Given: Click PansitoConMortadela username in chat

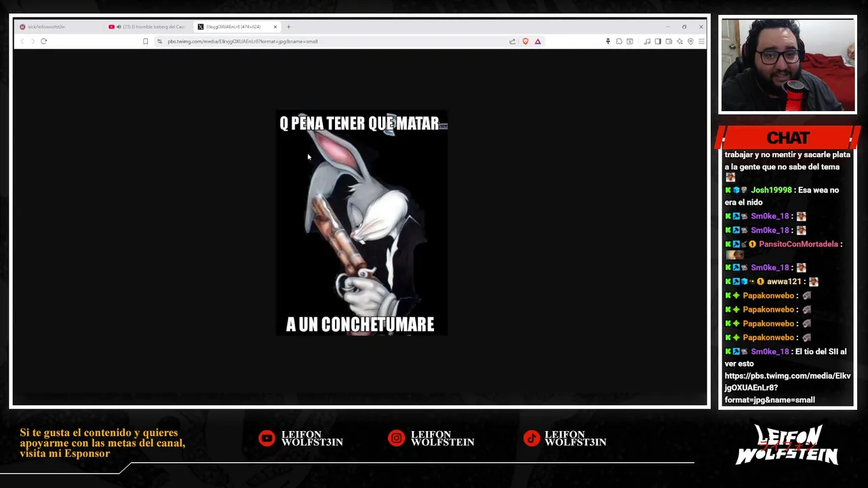Looking at the screenshot, I should (798, 244).
